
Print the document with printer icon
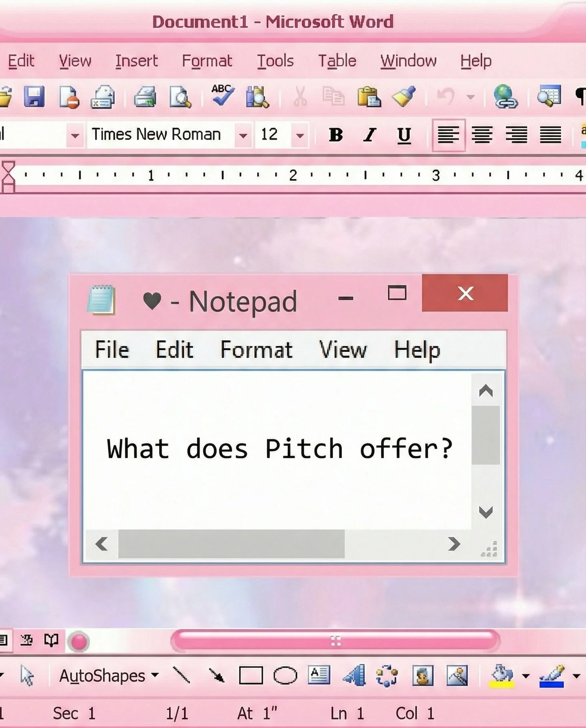pyautogui.click(x=145, y=97)
